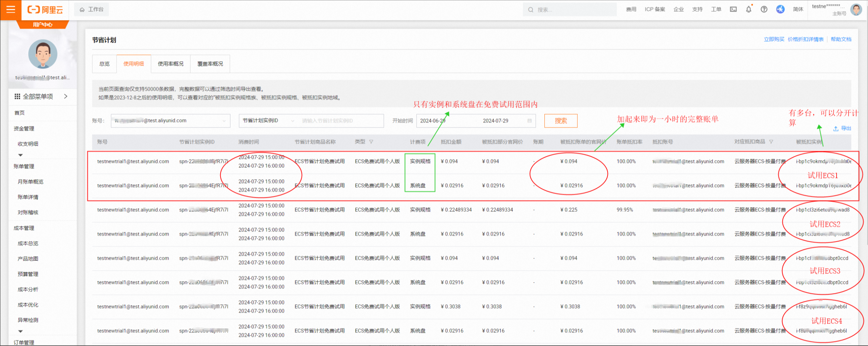Open 产品地图 in the sidebar
This screenshot has width=868, height=346.
click(28, 259)
